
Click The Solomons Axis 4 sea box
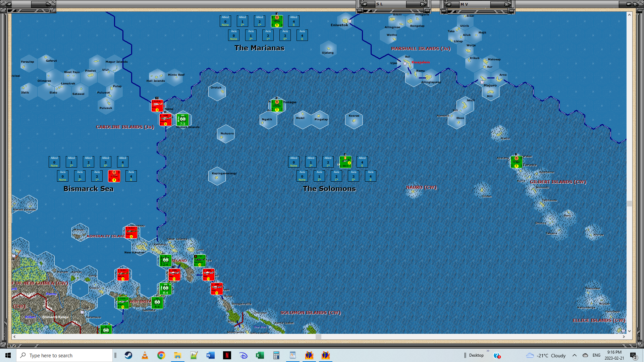[x=370, y=176]
